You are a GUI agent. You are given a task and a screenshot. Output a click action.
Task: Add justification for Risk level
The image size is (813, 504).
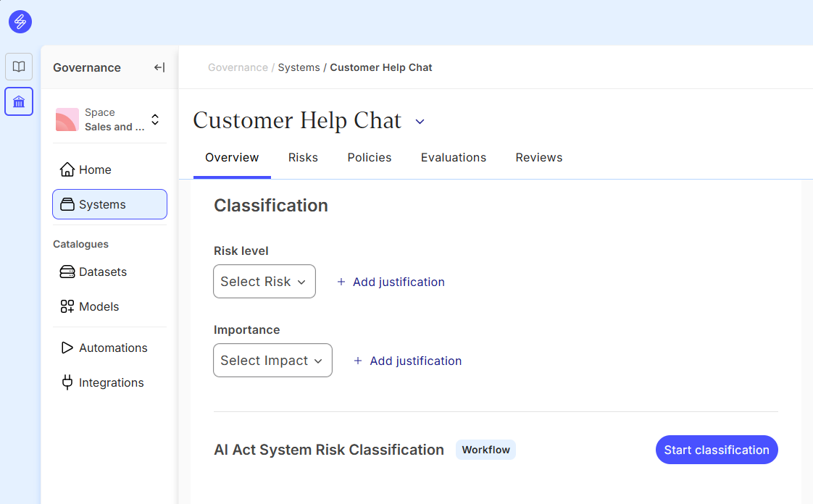click(x=391, y=282)
